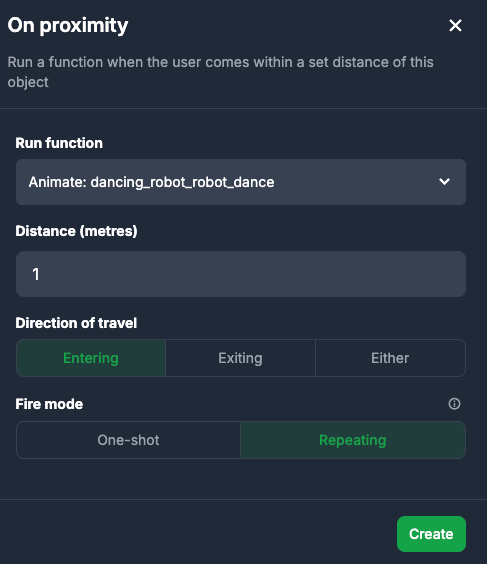The height and width of the screenshot is (564, 487).
Task: Click the Direction of travel label
Action: [x=76, y=323]
